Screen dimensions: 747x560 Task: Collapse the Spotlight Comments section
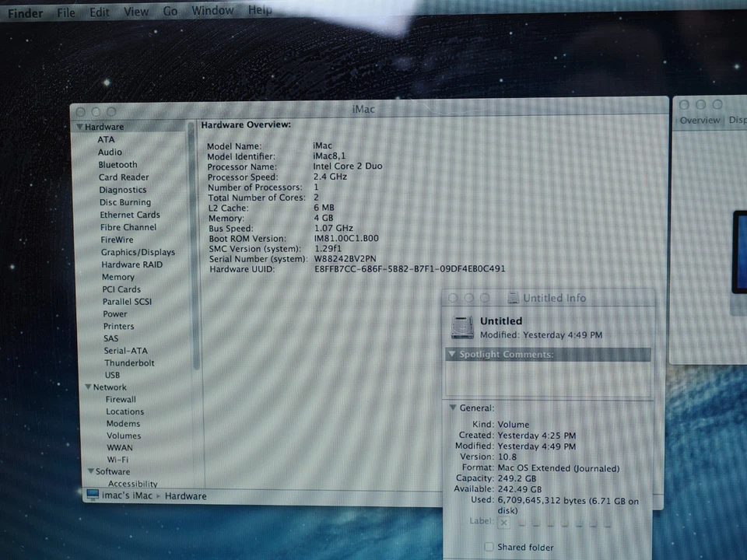[452, 354]
